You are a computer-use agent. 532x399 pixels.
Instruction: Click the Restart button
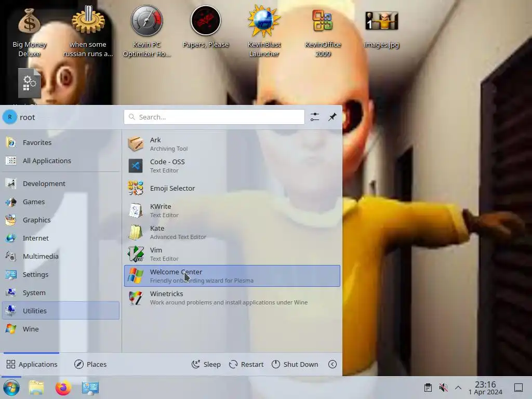246,364
